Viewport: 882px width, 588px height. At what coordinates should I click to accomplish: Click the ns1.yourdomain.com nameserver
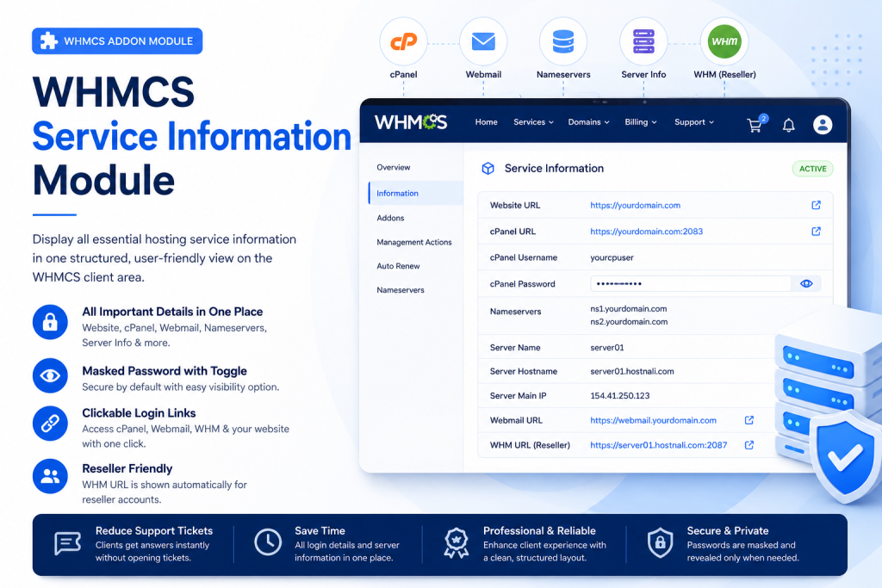[628, 308]
